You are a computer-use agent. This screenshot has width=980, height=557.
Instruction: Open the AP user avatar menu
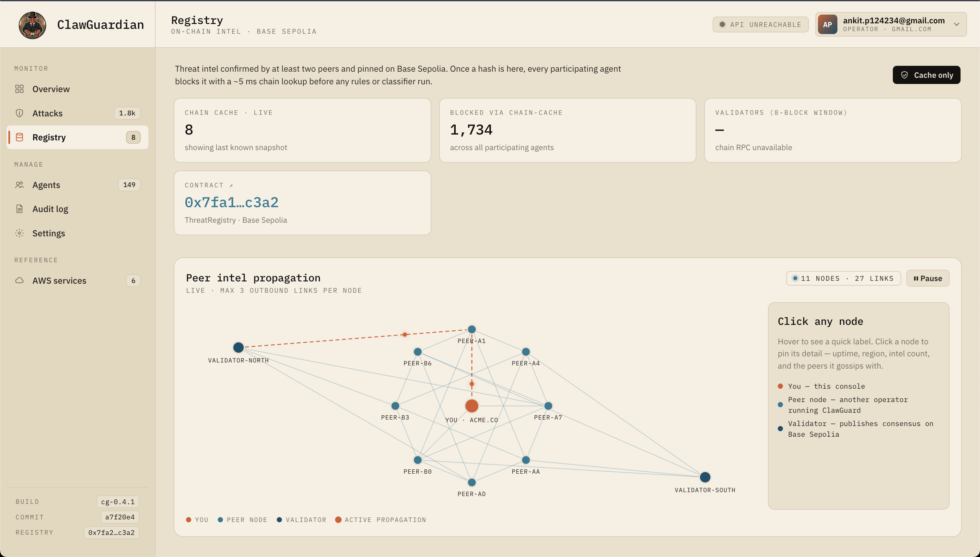point(827,25)
